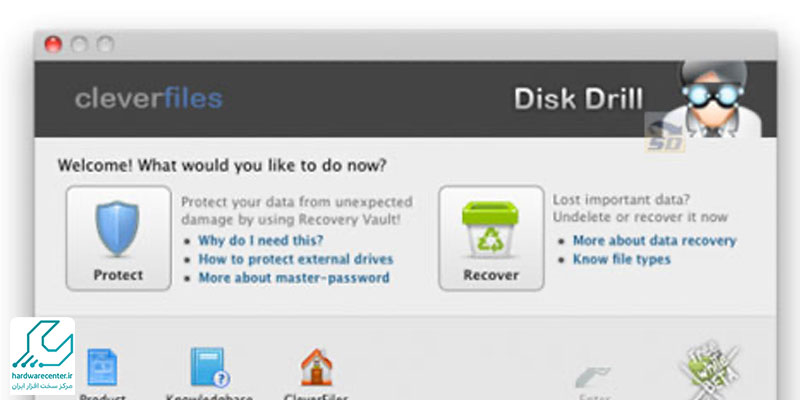Close the window with the red button
The height and width of the screenshot is (400, 800).
[x=53, y=44]
